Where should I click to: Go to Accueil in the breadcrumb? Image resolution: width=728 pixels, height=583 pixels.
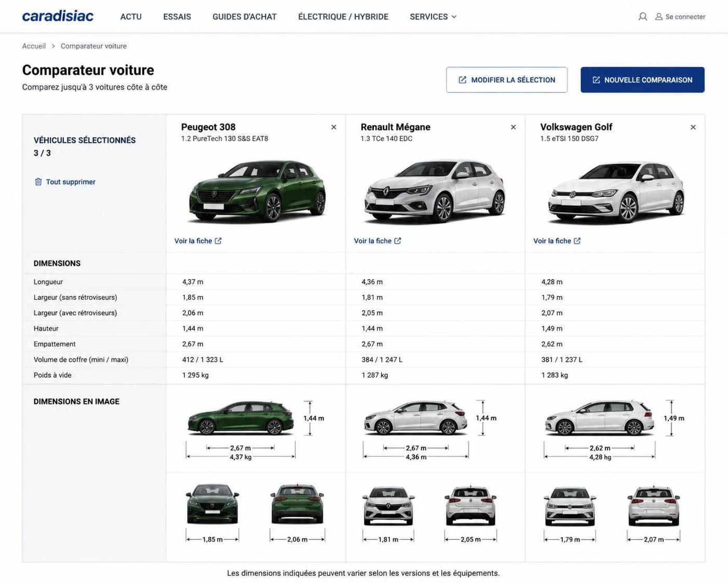click(x=34, y=46)
